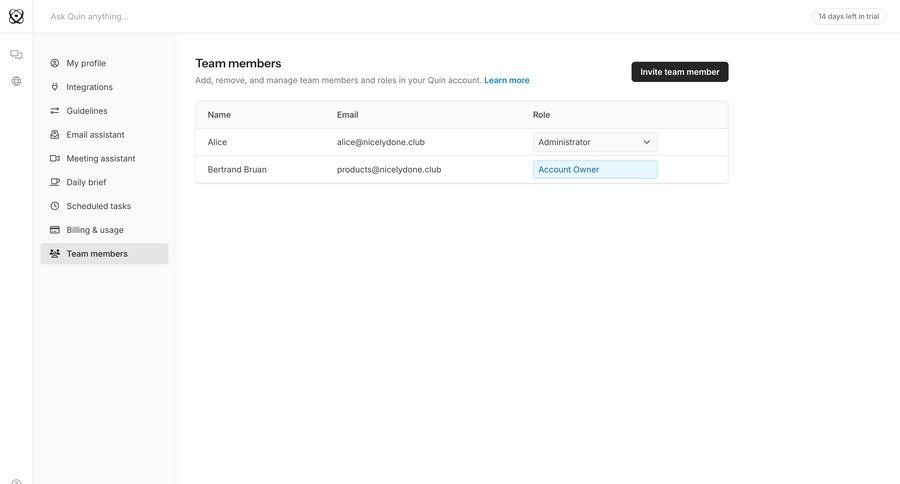Click the globe icon in left rail
The image size is (900, 484).
point(16,81)
